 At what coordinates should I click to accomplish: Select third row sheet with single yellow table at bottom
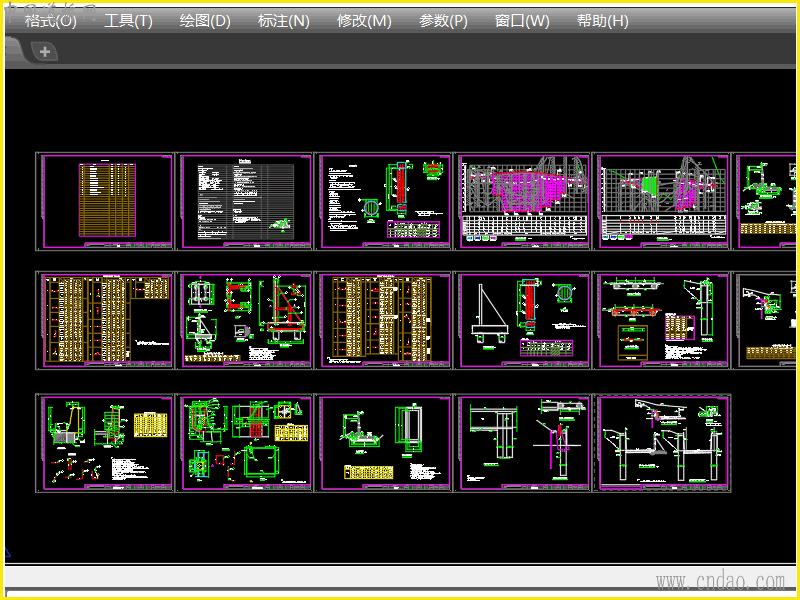pos(384,443)
